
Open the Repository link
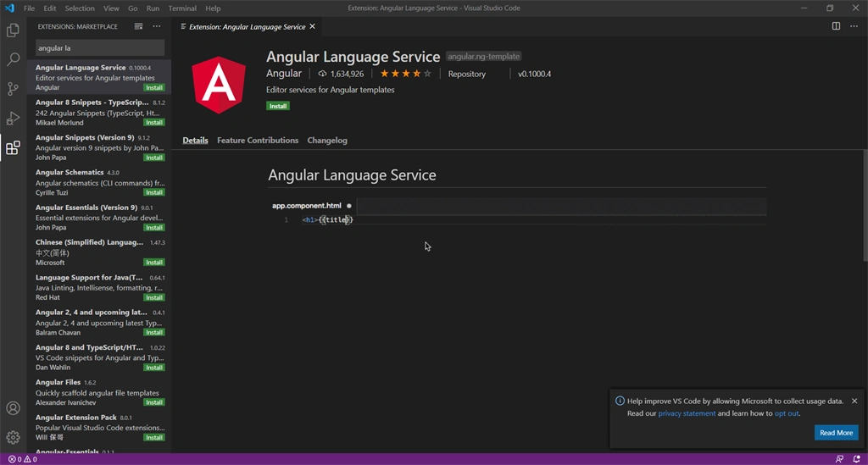[x=467, y=74]
